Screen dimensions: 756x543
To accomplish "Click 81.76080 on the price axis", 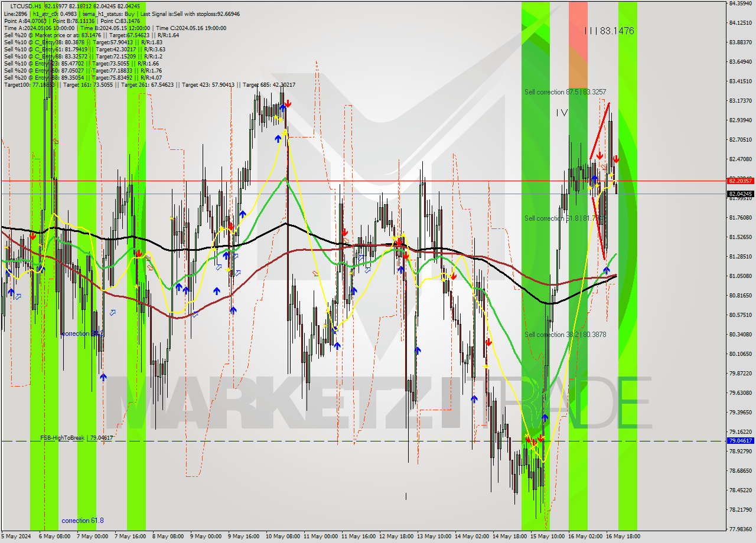I will click(741, 218).
